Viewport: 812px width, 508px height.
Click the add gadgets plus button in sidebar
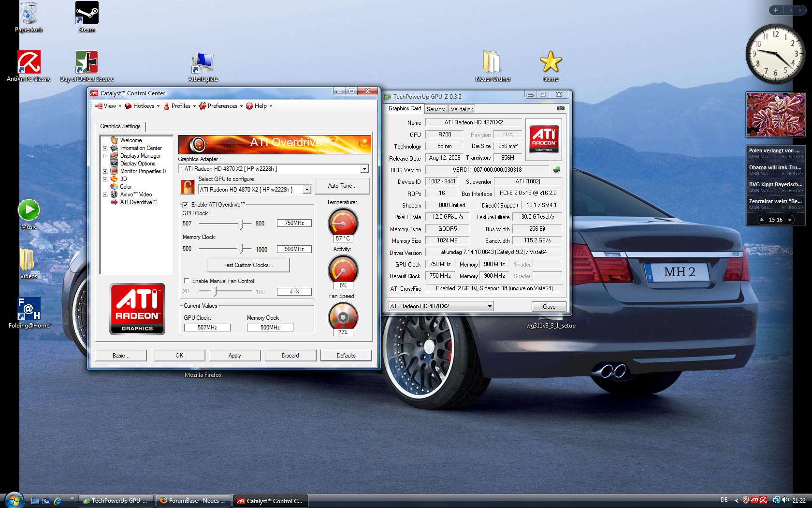tap(776, 10)
